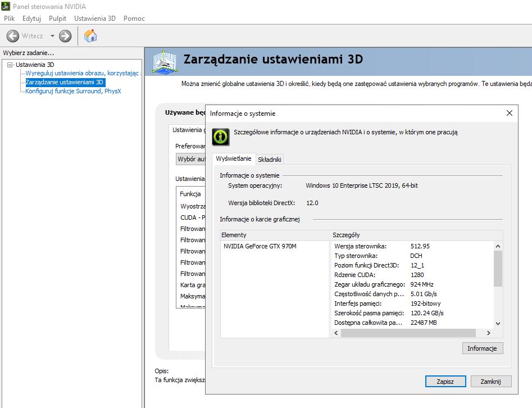The image size is (532, 408).
Task: Click the Poziom funkcji Direct3D row
Action: point(412,265)
